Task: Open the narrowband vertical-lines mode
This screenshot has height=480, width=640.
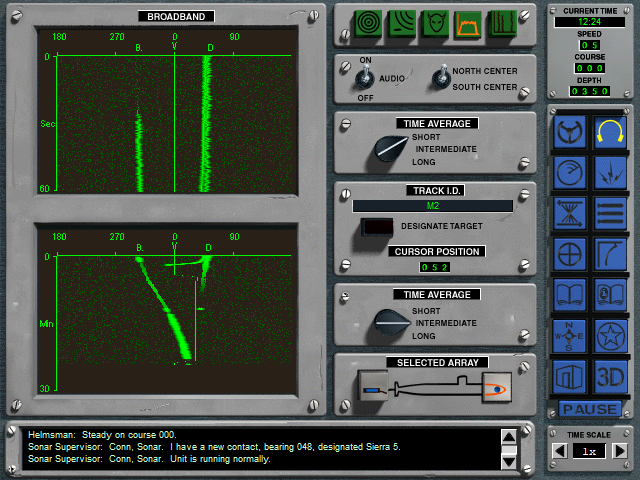Action: pyautogui.click(x=502, y=23)
